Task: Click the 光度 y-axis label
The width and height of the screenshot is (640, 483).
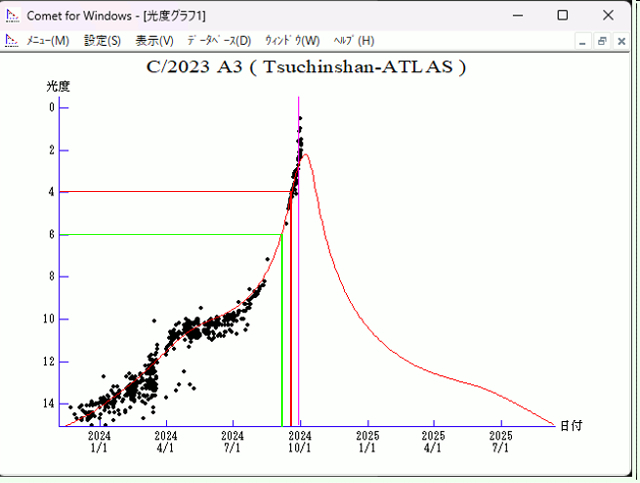Action: click(58, 86)
